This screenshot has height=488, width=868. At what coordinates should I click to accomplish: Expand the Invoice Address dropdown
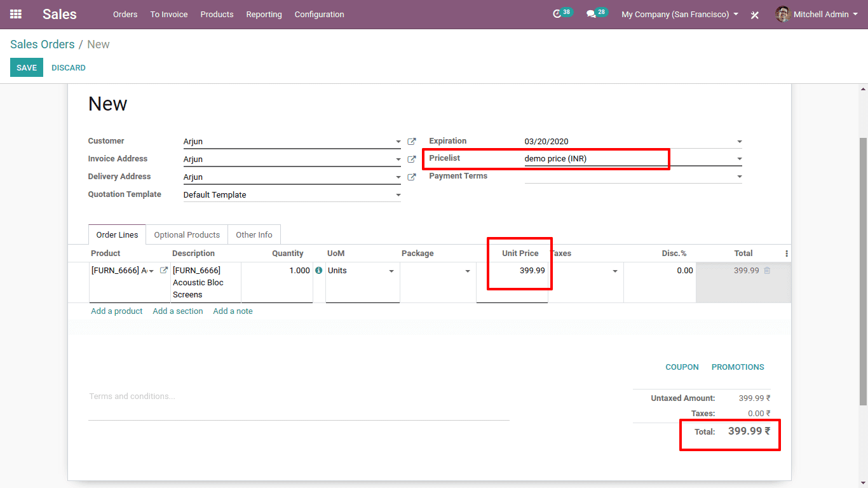click(398, 159)
